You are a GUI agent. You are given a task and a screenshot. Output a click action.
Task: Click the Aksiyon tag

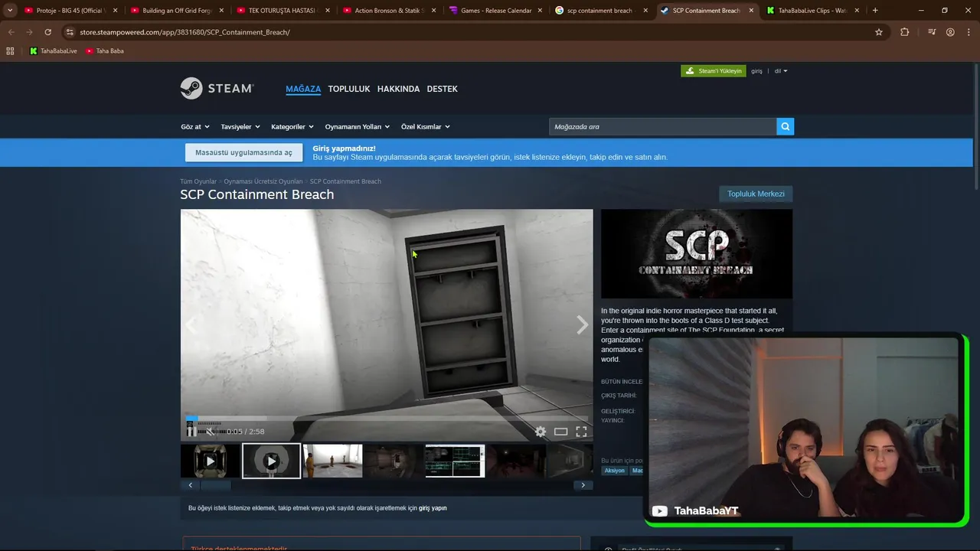(615, 471)
